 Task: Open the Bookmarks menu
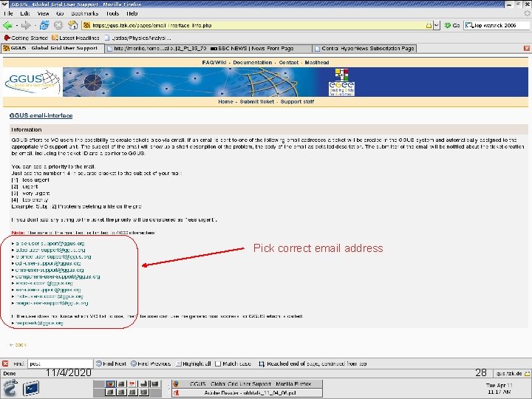85,13
